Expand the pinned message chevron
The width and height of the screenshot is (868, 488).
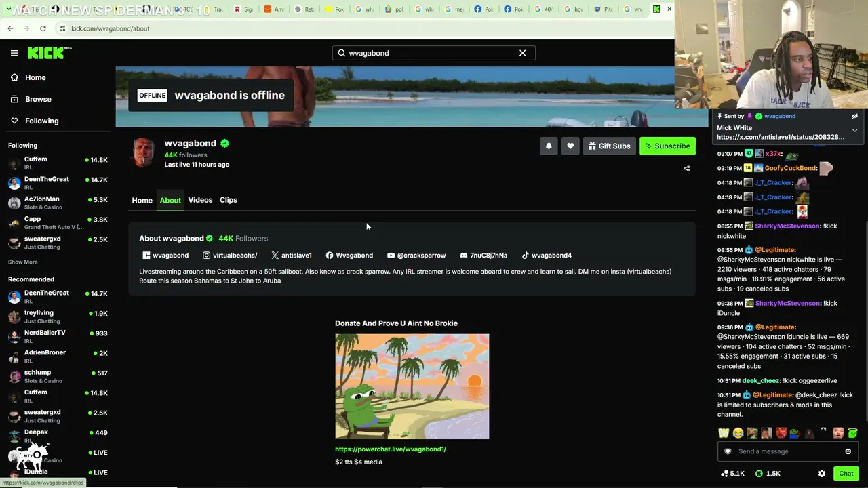(854, 130)
